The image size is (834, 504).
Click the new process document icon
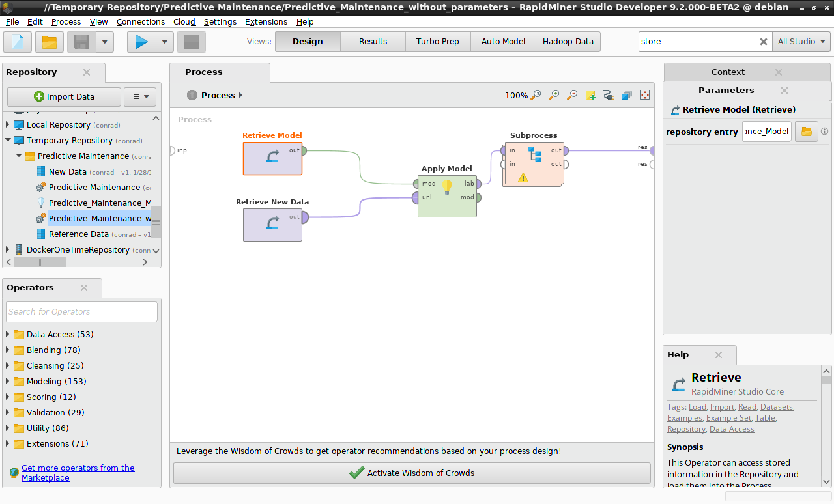18,42
